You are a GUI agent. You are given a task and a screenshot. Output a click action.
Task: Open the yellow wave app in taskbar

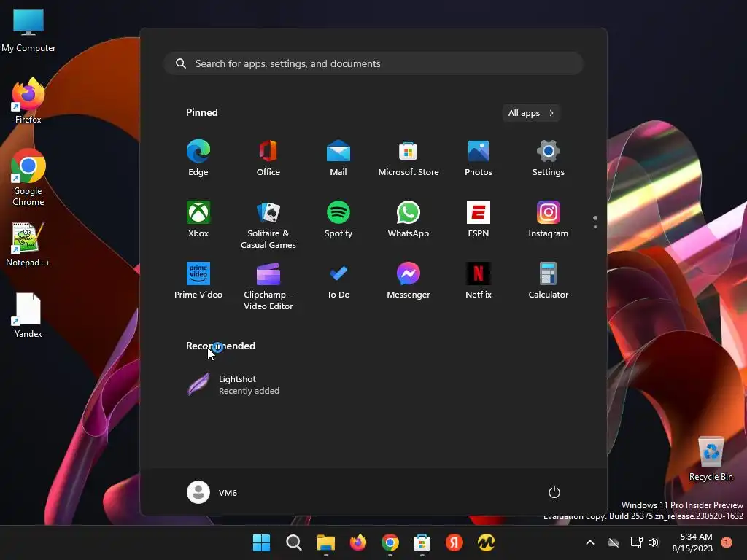pyautogui.click(x=486, y=542)
